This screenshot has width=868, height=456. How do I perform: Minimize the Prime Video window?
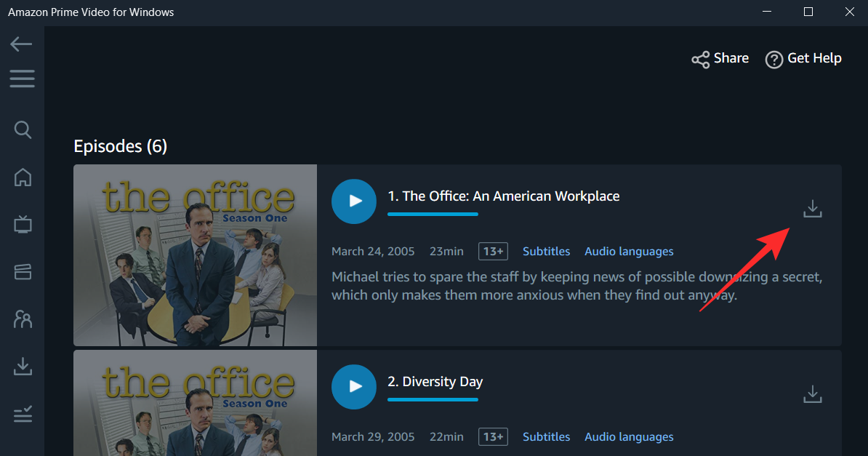pos(767,12)
